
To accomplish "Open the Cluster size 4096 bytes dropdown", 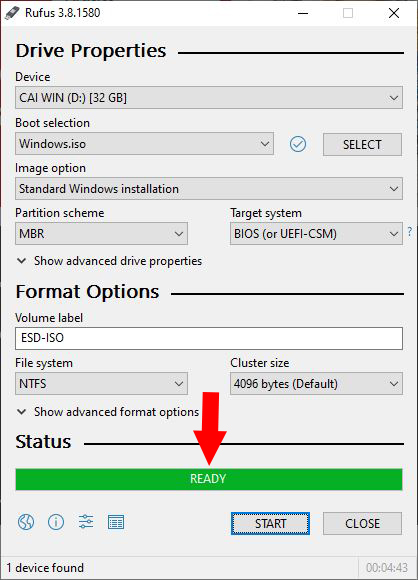I will [316, 384].
